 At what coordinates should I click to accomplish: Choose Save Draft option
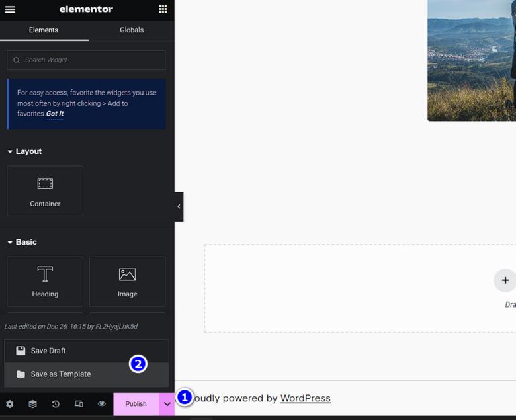(87, 351)
